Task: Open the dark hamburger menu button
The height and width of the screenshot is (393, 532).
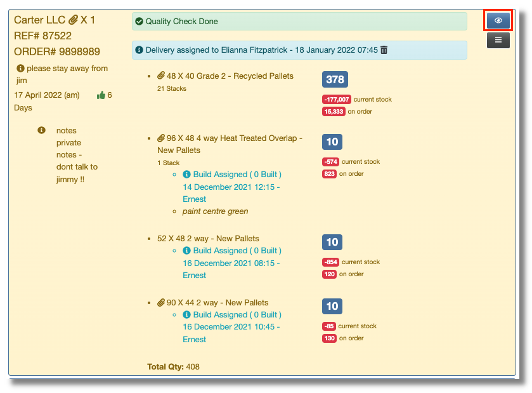Action: pos(498,40)
